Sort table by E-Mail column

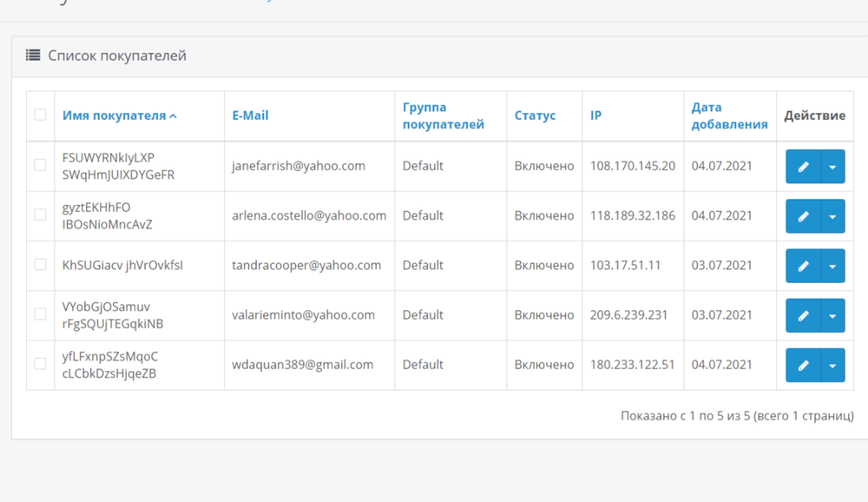point(250,116)
